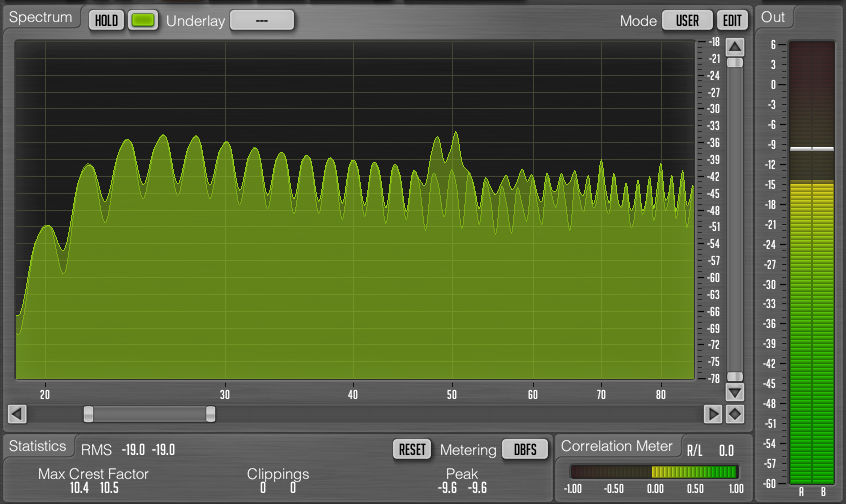Click the Correlation Meter bar
The width and height of the screenshot is (846, 504).
pos(653,472)
